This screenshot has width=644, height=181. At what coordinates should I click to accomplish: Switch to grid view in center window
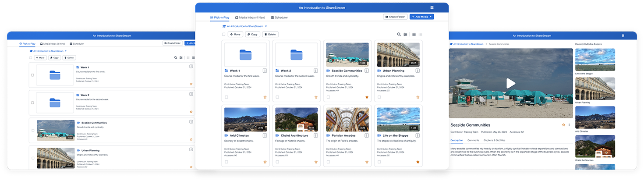click(x=414, y=34)
